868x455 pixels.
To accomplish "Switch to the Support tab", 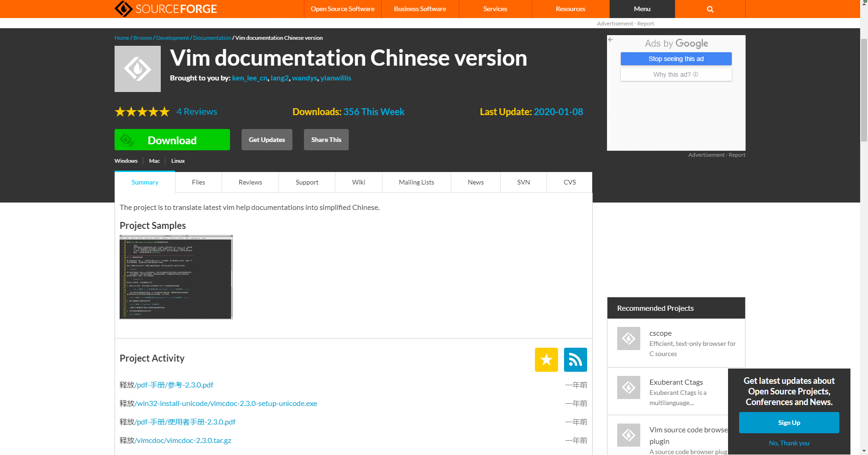I will tap(307, 182).
